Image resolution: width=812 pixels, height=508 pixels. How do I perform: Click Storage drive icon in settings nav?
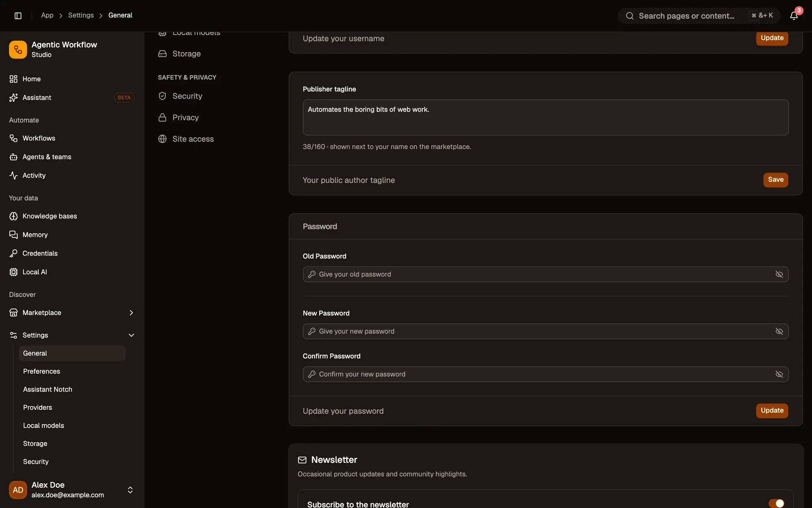pos(162,54)
